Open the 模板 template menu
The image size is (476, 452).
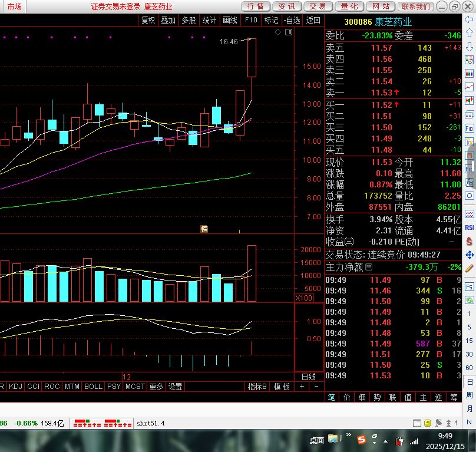pos(282,387)
